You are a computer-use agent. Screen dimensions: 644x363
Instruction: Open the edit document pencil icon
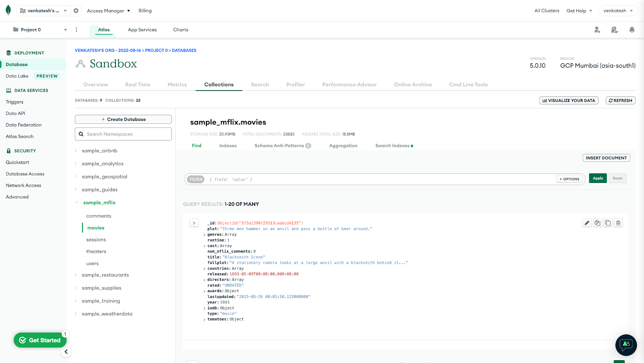coord(587,222)
